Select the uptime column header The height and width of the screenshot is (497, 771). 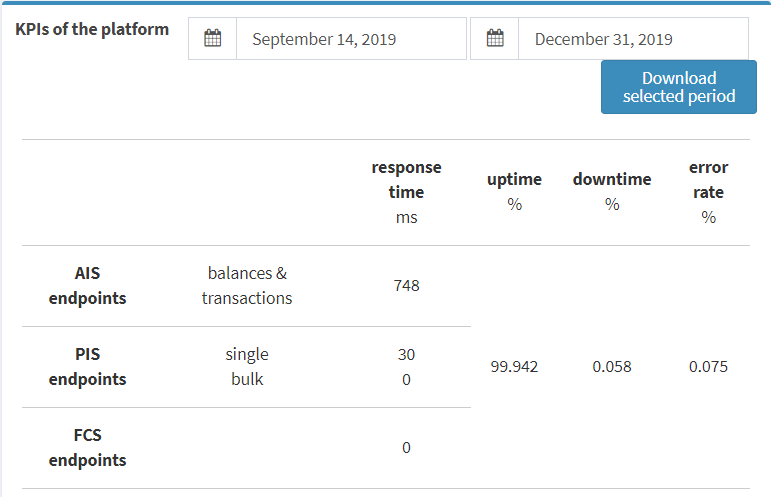(514, 192)
